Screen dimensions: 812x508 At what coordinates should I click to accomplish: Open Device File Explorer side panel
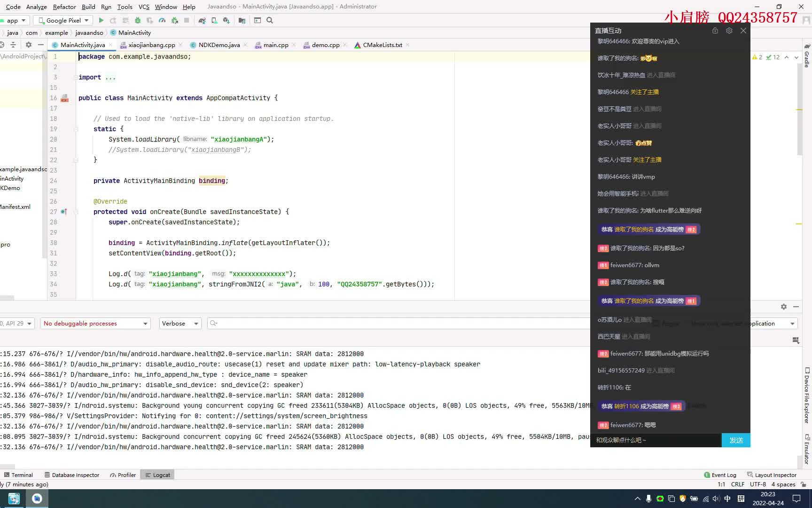click(807, 395)
